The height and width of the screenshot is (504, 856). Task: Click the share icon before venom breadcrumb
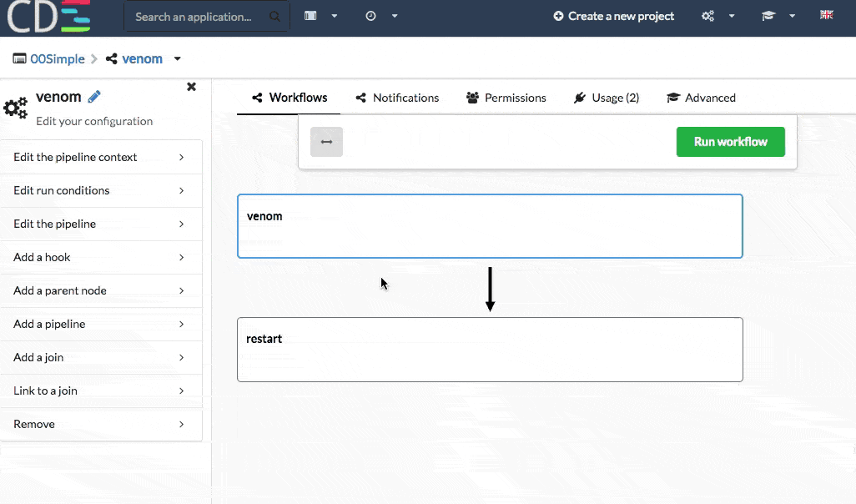pyautogui.click(x=111, y=58)
